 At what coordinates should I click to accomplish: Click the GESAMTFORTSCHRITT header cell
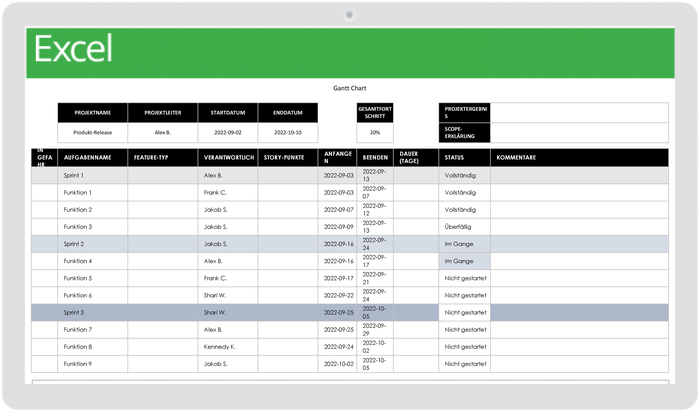coord(375,112)
